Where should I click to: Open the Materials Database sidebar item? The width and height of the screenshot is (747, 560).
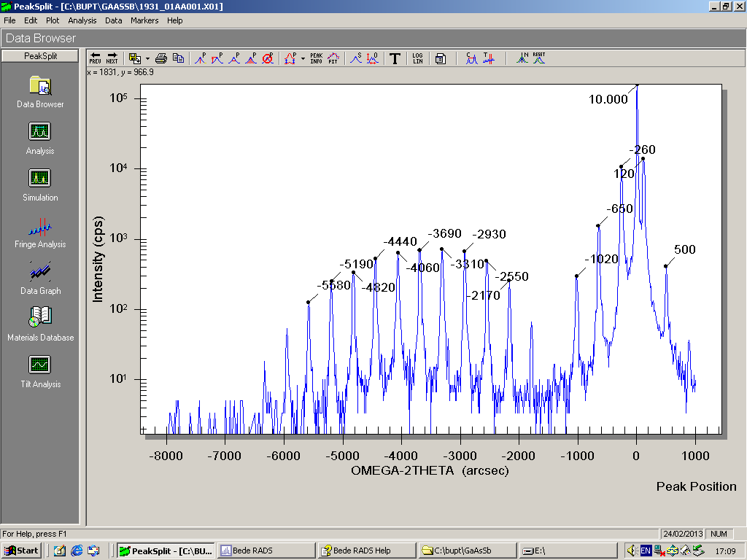[40, 324]
